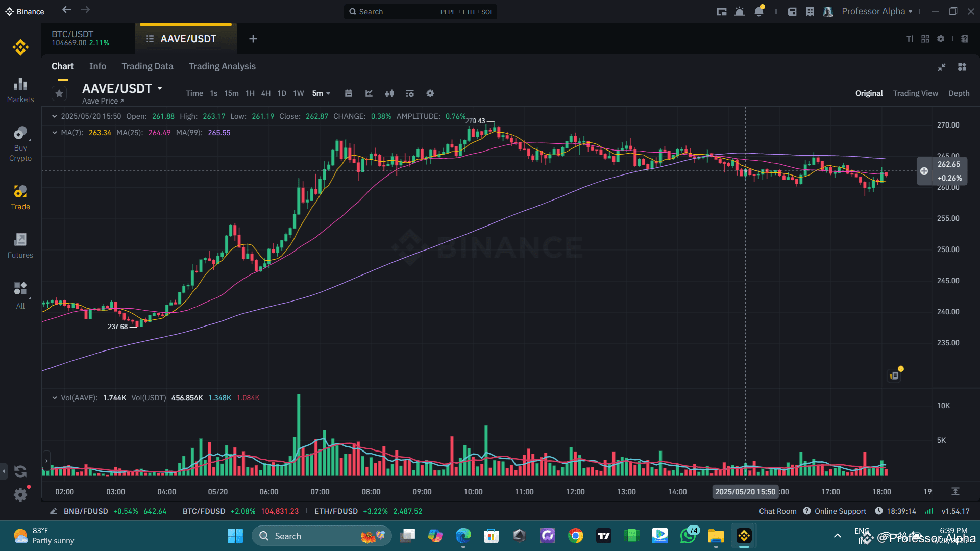The image size is (980, 551).
Task: Open the Professor Alpha account dropdown
Action: [x=877, y=11]
